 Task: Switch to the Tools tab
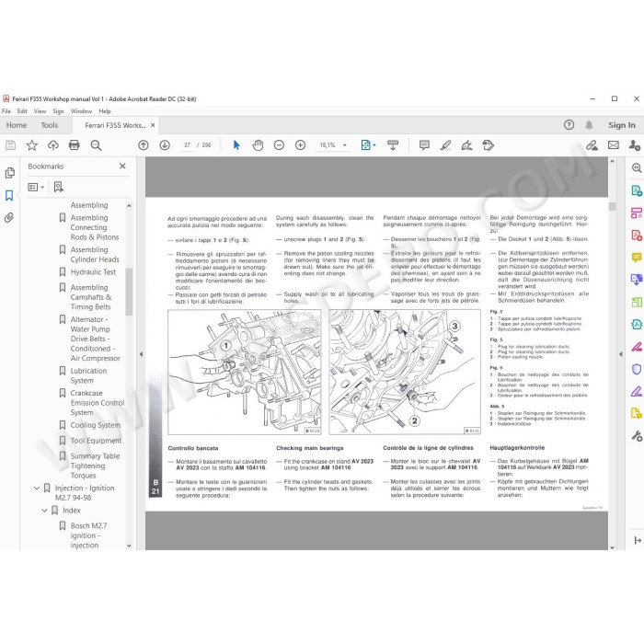50,125
